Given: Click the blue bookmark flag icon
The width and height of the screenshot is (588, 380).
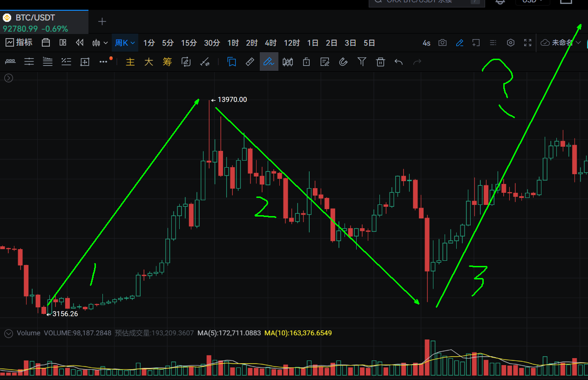Looking at the screenshot, I should coord(231,61).
